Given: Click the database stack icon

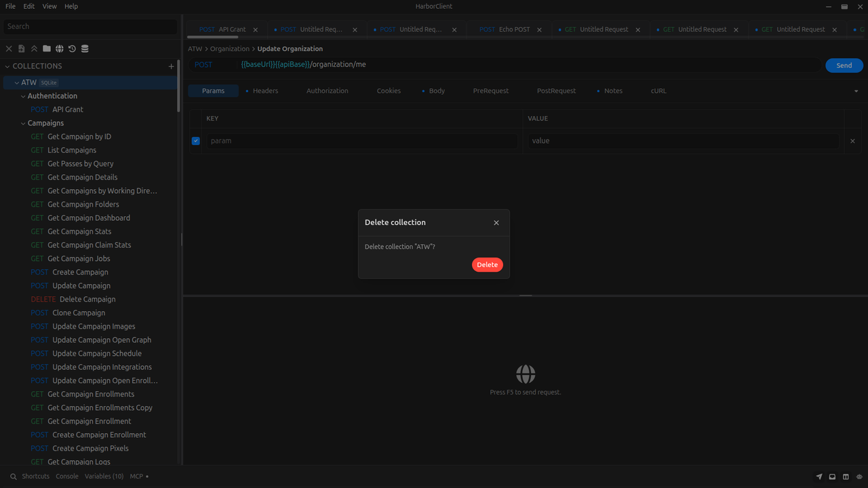Looking at the screenshot, I should 85,49.
